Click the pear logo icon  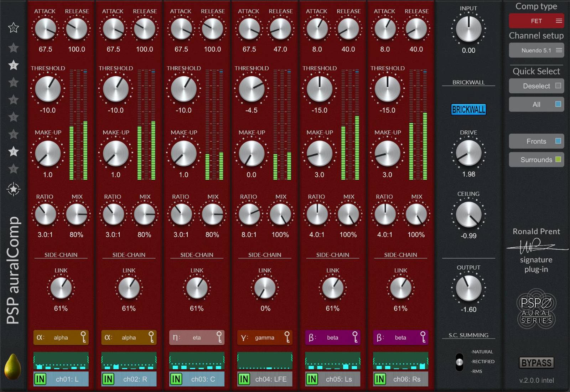click(x=12, y=367)
